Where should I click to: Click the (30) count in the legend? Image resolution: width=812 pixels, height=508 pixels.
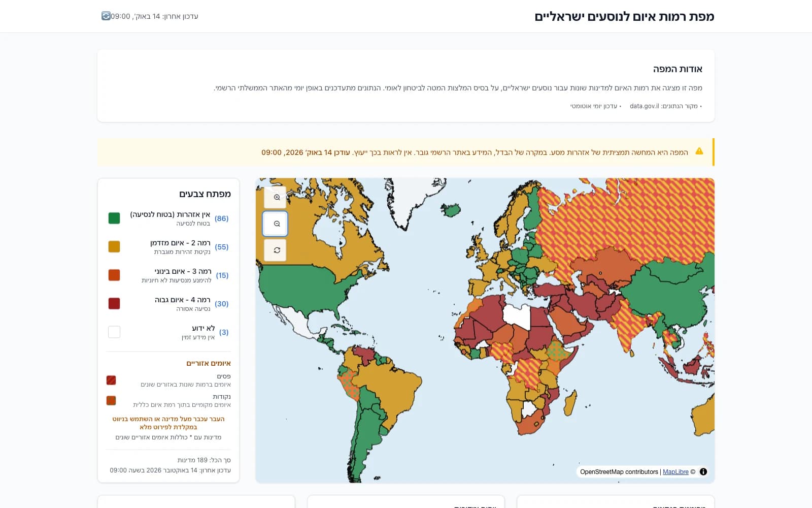click(222, 304)
